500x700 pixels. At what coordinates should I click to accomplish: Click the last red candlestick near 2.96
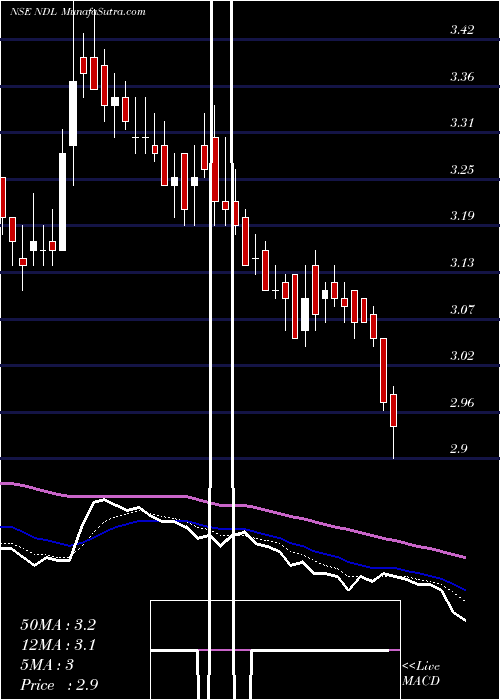click(393, 410)
